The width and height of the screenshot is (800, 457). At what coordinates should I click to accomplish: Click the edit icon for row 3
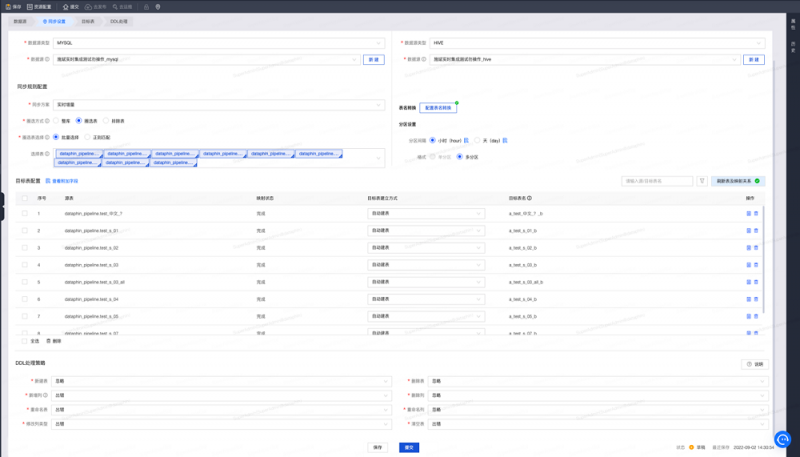click(748, 247)
